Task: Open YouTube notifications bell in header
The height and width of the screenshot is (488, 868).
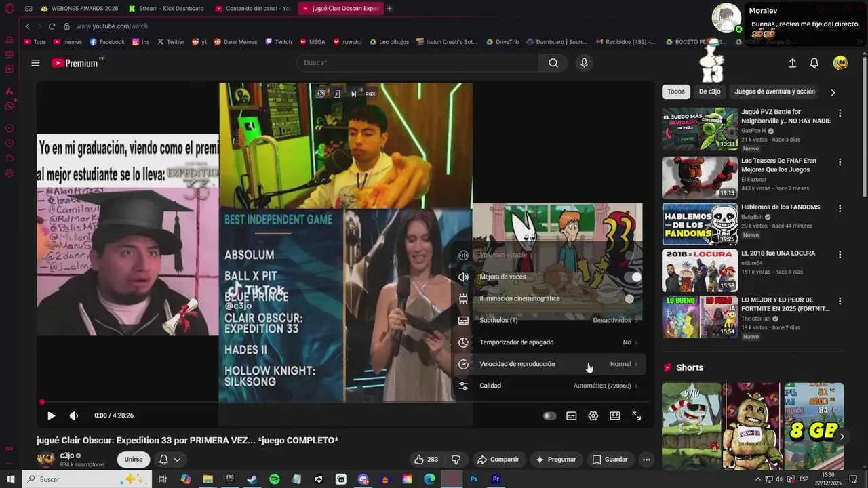Action: 814,63
